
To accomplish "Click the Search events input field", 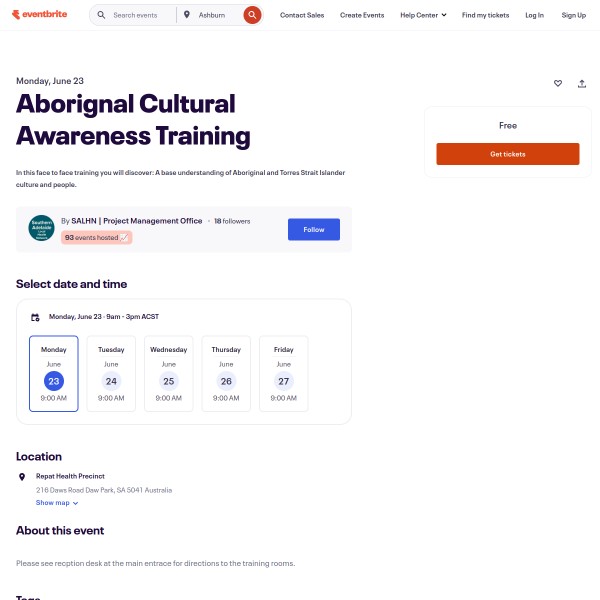I will coord(138,15).
